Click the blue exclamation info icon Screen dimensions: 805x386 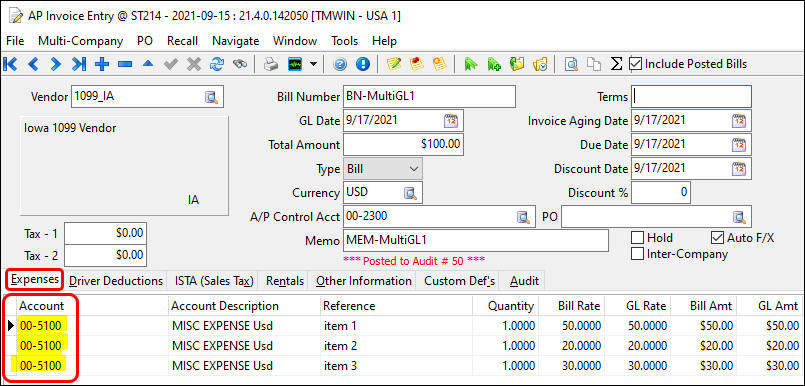pos(362,64)
